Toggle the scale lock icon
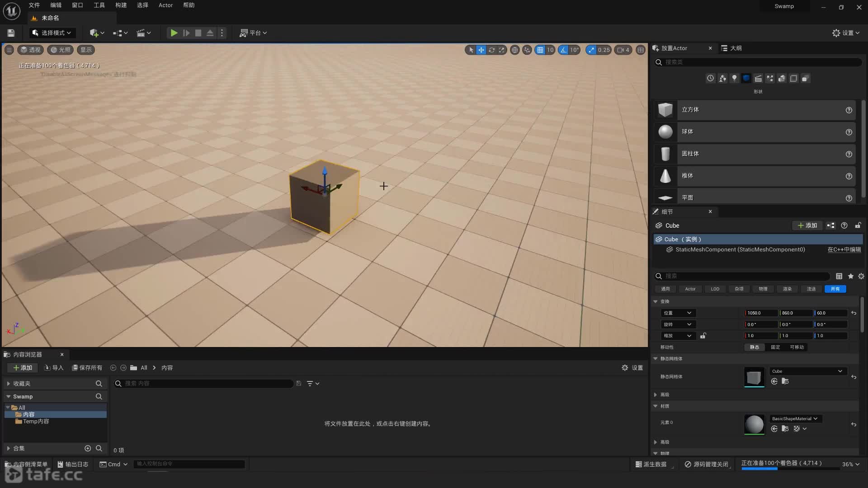Screen dimensions: 868x488 click(x=703, y=336)
